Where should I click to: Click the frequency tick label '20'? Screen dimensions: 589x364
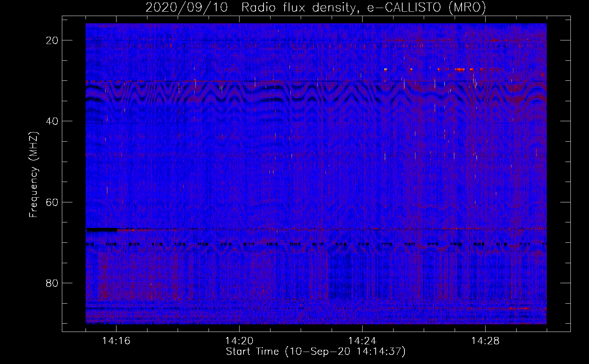click(52, 40)
